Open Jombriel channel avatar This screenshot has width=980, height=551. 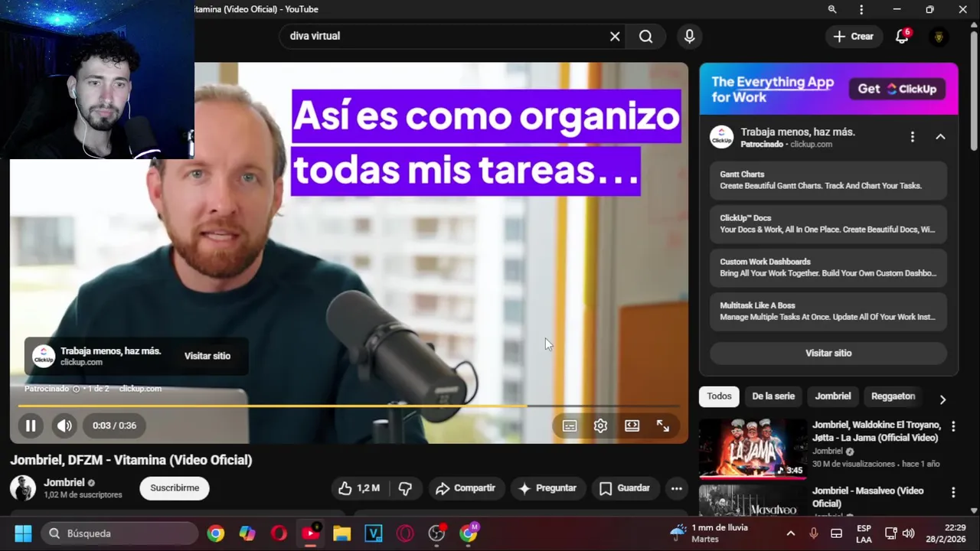tap(23, 488)
